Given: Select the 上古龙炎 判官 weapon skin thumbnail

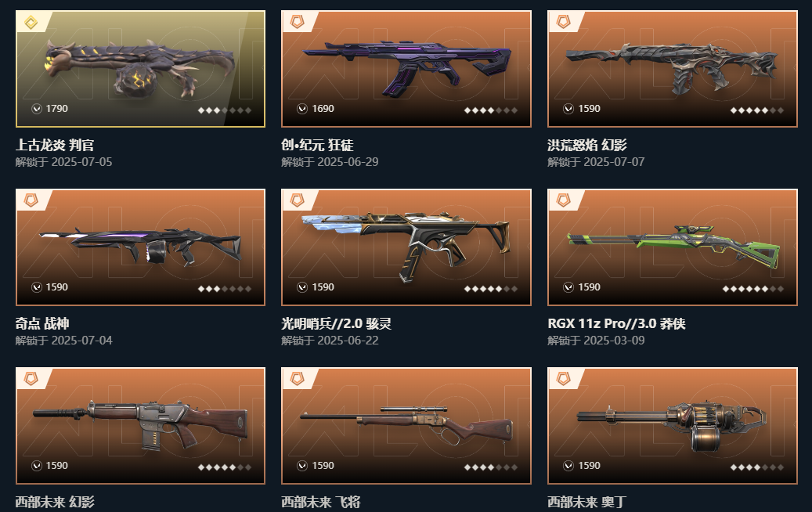Looking at the screenshot, I should point(140,69).
